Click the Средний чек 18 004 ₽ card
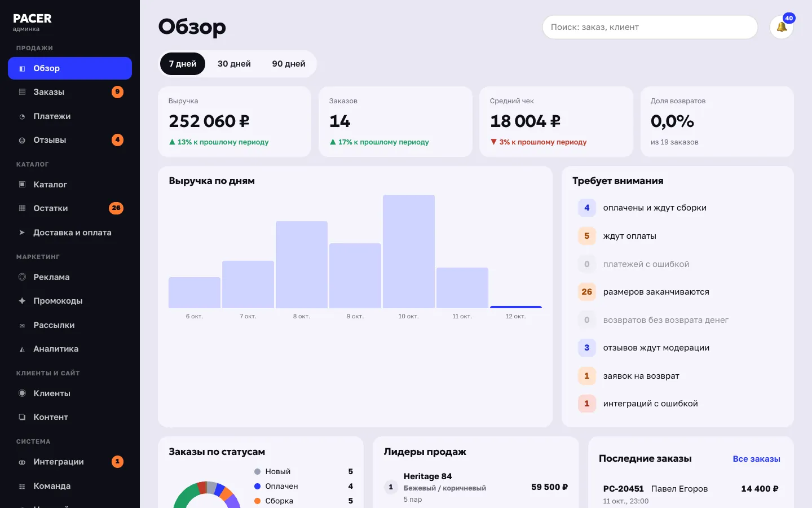 [556, 121]
